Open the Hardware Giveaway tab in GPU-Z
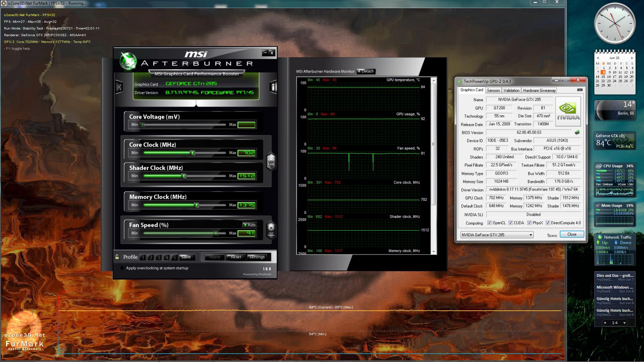644x362 pixels. tap(539, 90)
